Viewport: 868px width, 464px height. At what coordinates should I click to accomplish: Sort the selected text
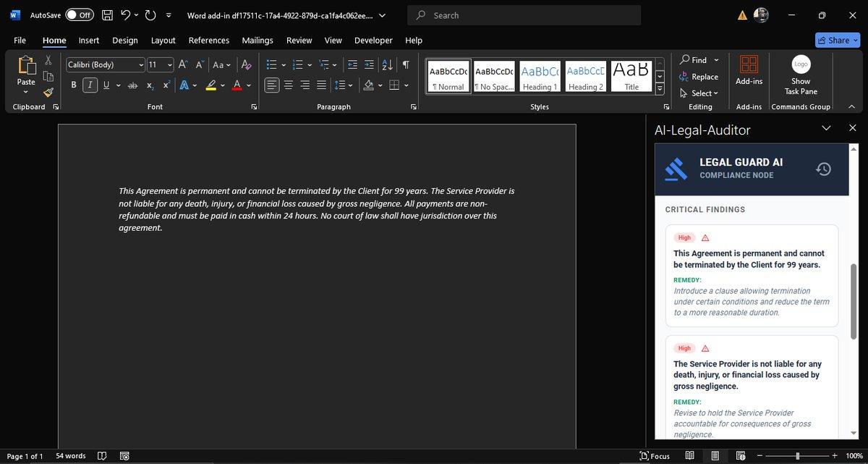[x=387, y=64]
